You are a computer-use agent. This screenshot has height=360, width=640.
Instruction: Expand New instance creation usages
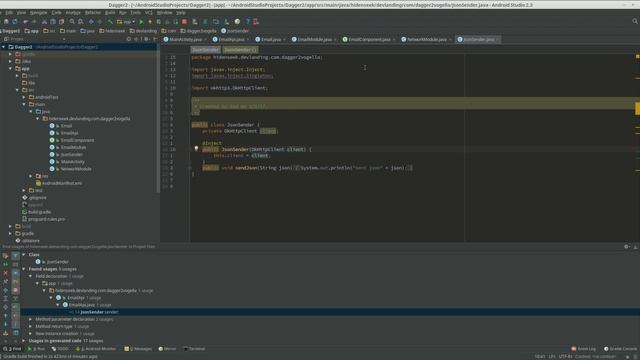click(31, 333)
